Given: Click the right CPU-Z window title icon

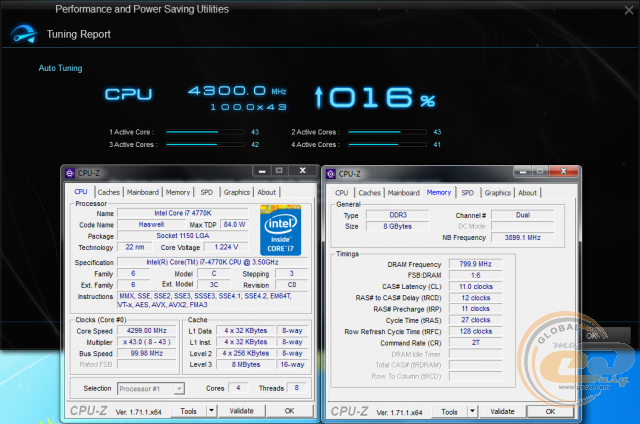Looking at the screenshot, I should [x=331, y=174].
